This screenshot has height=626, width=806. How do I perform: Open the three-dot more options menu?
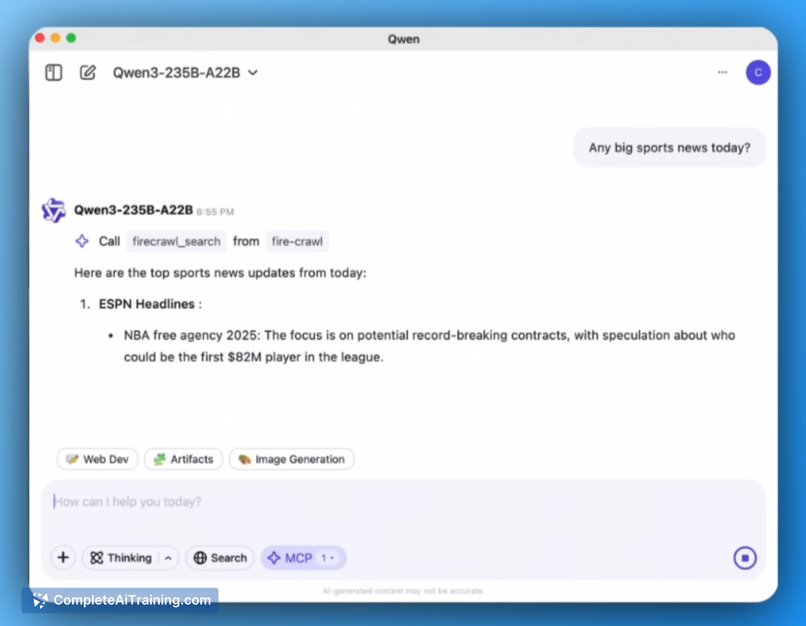pos(722,72)
